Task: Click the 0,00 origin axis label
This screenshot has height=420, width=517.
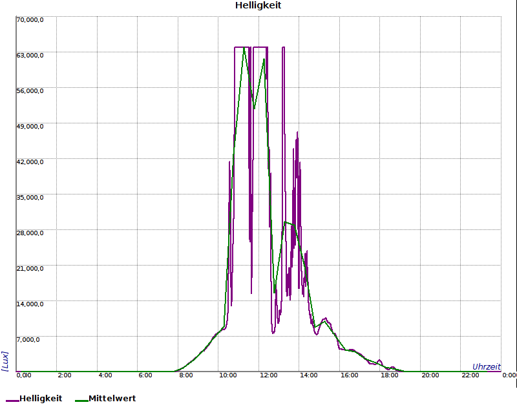Action: point(24,375)
